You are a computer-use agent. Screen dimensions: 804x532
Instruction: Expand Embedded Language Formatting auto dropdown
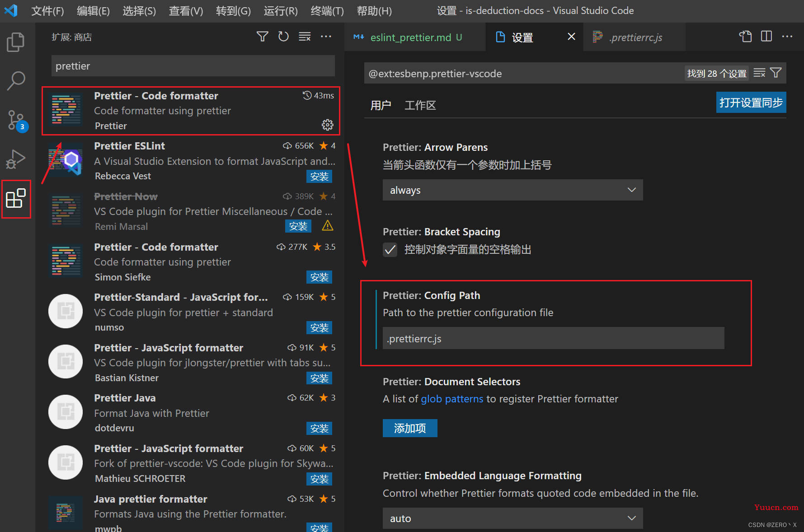[x=512, y=518]
